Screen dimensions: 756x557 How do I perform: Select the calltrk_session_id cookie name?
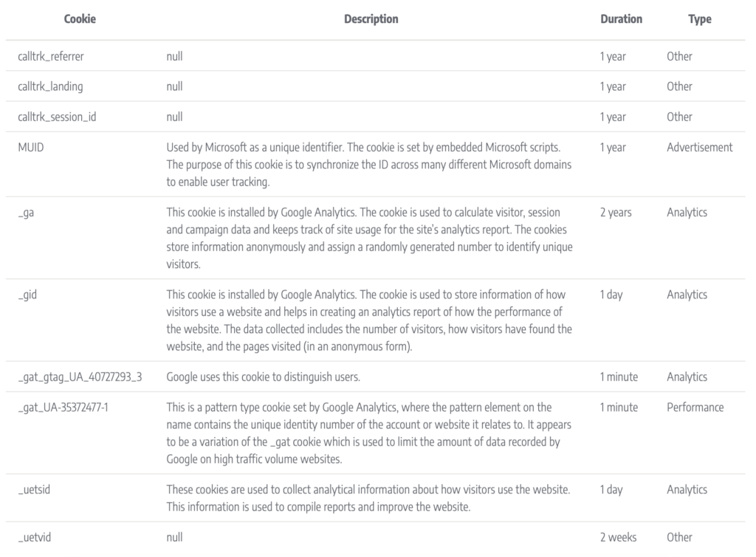pos(57,117)
